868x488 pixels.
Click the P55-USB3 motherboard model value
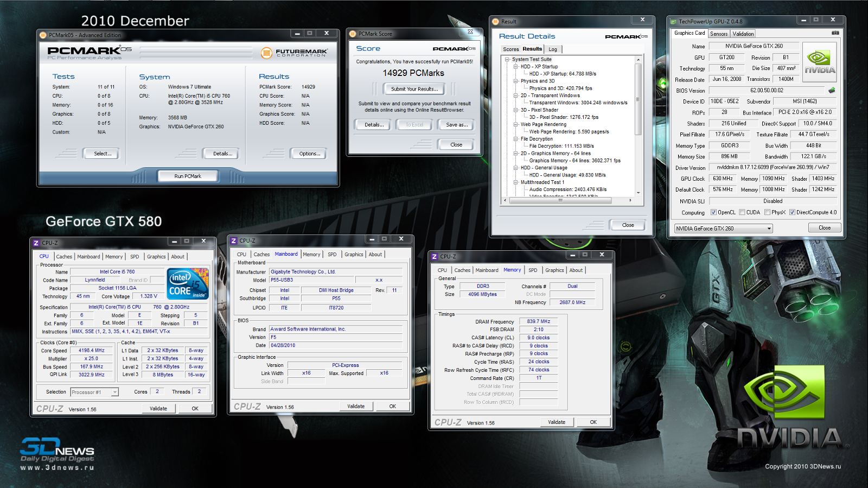point(312,280)
